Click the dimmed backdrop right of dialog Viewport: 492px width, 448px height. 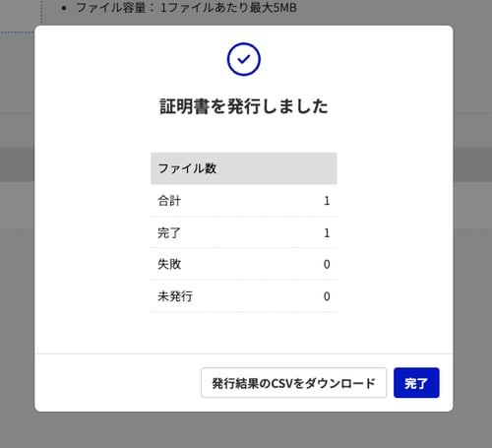(x=472, y=229)
